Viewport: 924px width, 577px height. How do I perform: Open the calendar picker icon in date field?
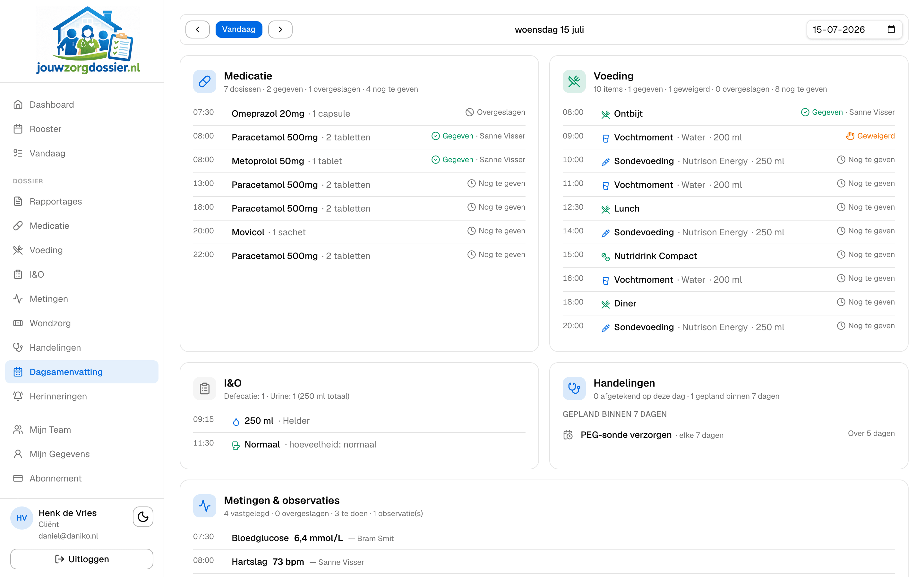(x=891, y=29)
